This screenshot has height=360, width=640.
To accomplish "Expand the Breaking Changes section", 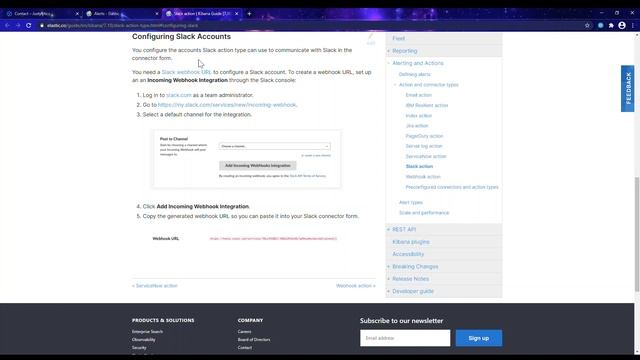I will (389, 267).
